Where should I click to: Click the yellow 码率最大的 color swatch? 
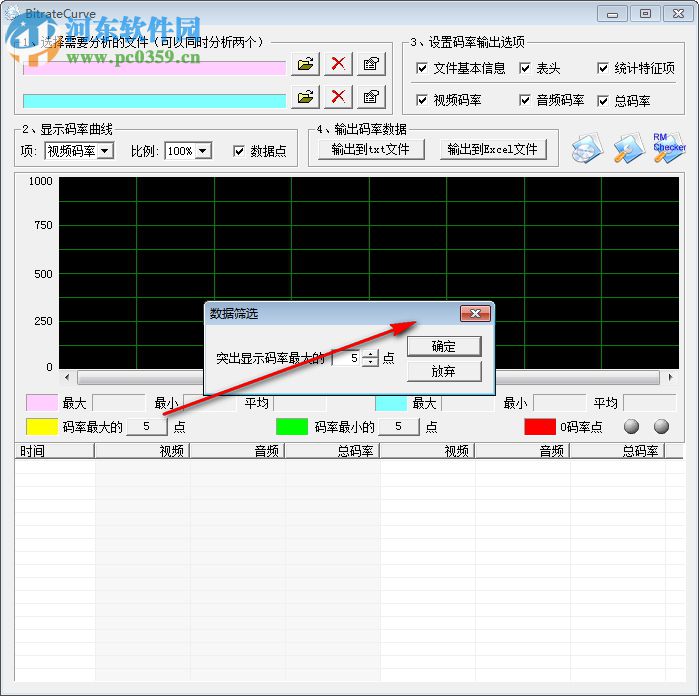42,427
